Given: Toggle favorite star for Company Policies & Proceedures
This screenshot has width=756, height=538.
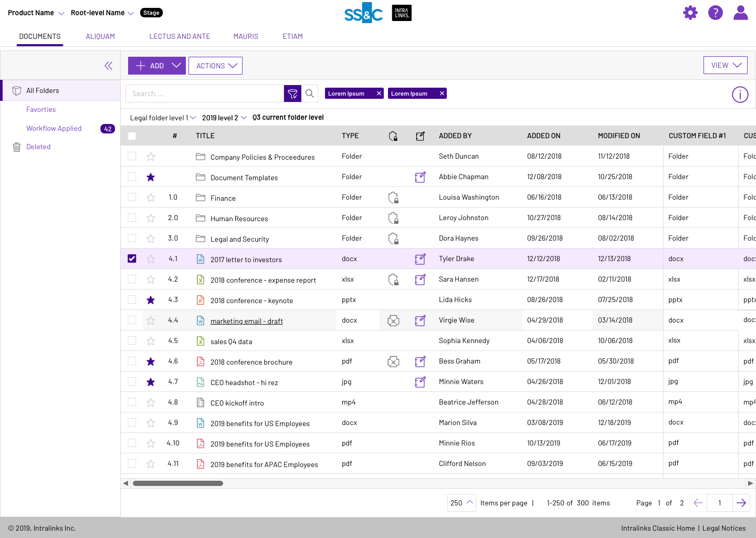Looking at the screenshot, I should click(151, 157).
